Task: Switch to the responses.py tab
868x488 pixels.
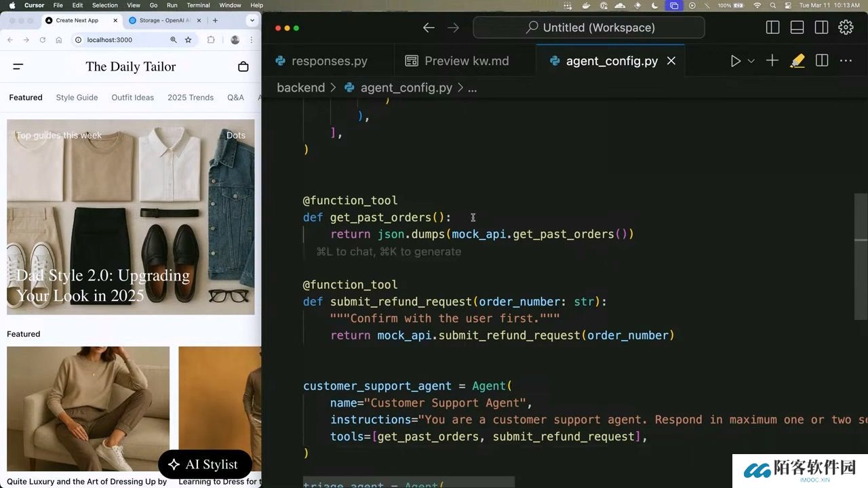Action: (328, 61)
